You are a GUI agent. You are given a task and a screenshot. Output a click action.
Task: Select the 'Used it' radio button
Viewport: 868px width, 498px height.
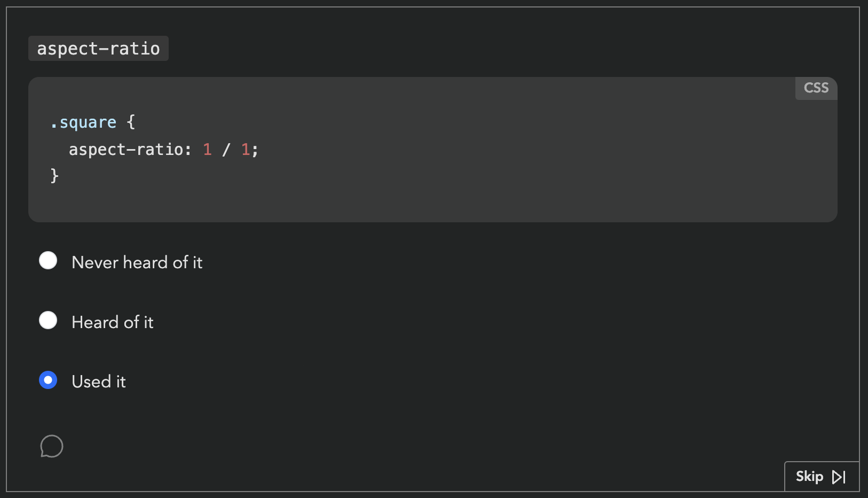(x=48, y=380)
